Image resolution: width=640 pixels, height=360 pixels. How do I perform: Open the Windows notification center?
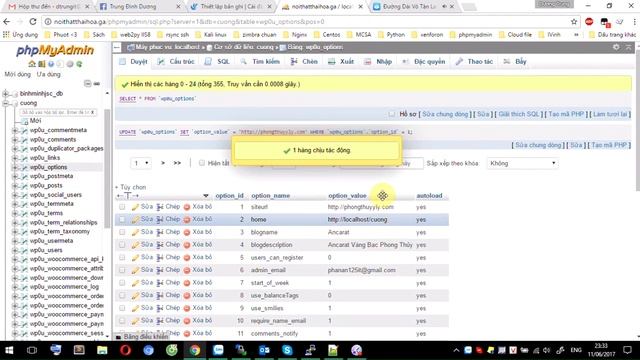[x=627, y=350]
